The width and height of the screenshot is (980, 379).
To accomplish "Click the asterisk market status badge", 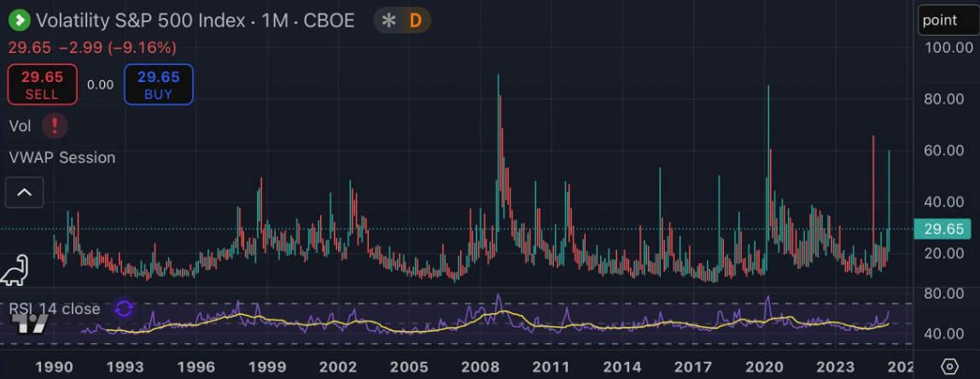I will click(x=388, y=20).
